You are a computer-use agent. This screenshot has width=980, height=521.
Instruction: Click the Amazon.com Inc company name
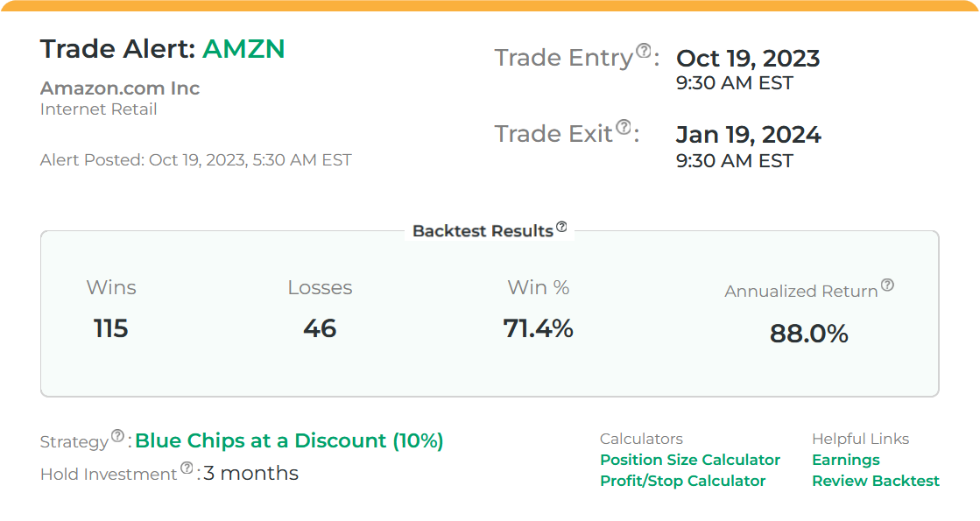click(119, 88)
